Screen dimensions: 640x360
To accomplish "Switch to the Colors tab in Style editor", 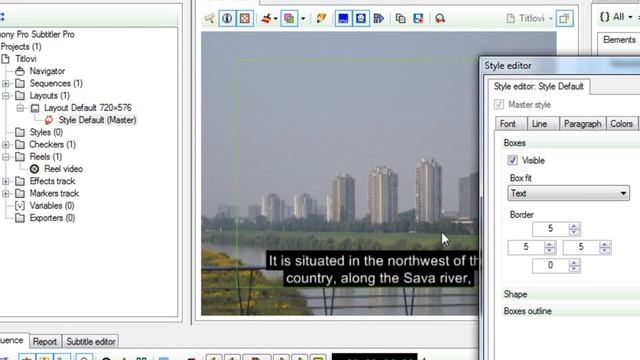I will pyautogui.click(x=621, y=124).
